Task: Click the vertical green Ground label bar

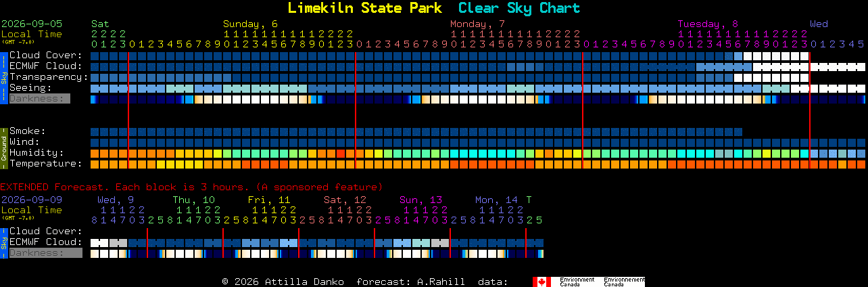Action: coord(3,147)
